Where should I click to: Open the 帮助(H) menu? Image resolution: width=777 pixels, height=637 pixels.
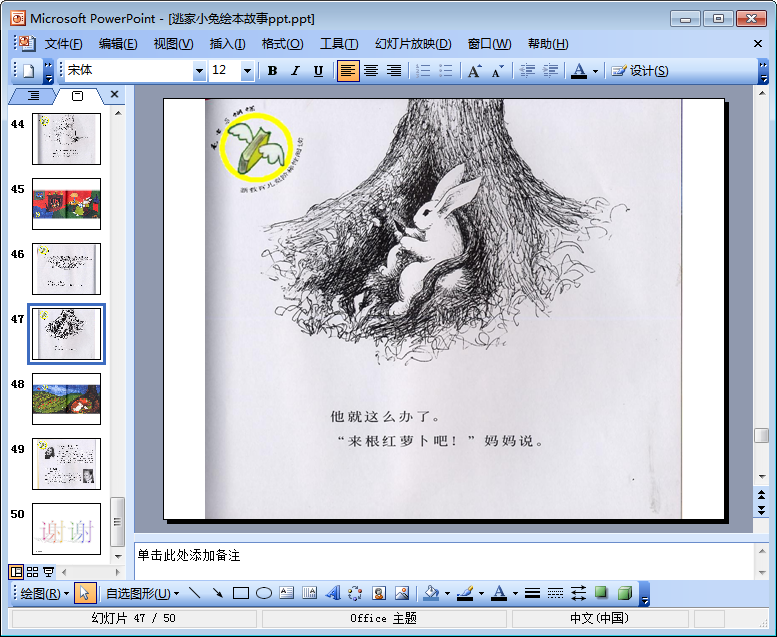548,44
